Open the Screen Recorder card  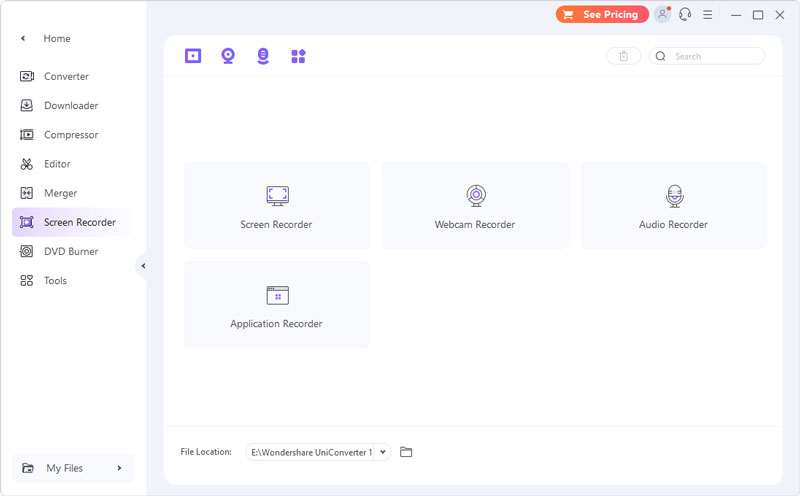tap(277, 205)
